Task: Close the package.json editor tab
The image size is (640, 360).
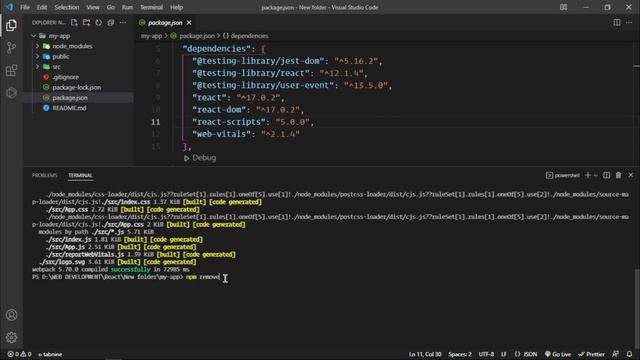Action: pos(189,23)
